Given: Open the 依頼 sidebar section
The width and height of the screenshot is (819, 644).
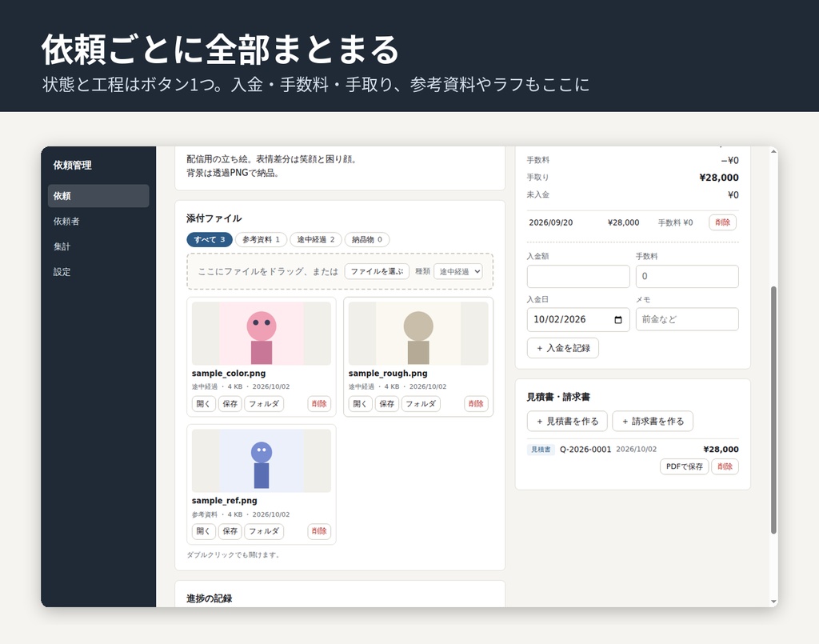Looking at the screenshot, I should tap(98, 196).
